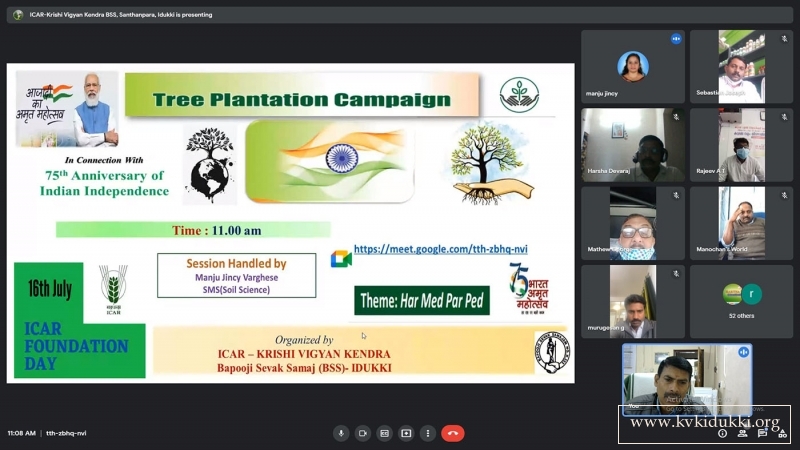The image size is (800, 450).
Task: Show the people list panel
Action: click(x=740, y=433)
